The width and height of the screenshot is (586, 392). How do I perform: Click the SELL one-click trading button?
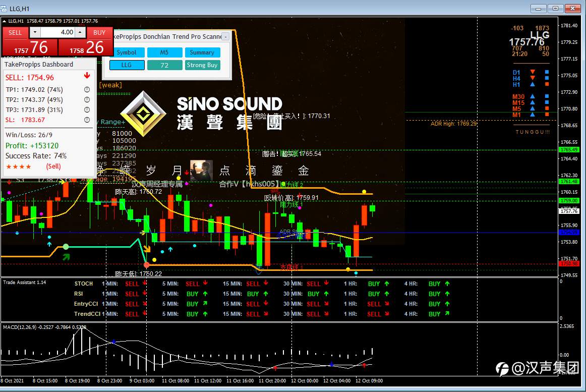pos(15,33)
